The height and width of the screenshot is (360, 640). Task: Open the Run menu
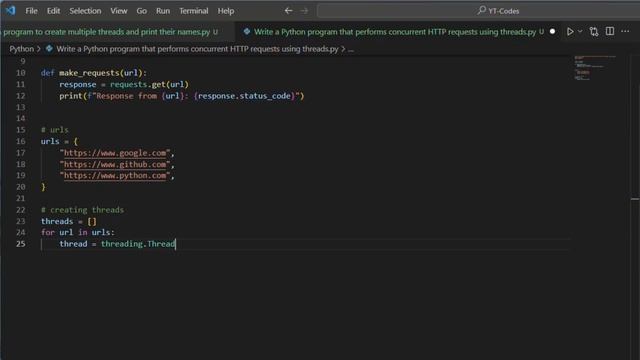coord(163,11)
